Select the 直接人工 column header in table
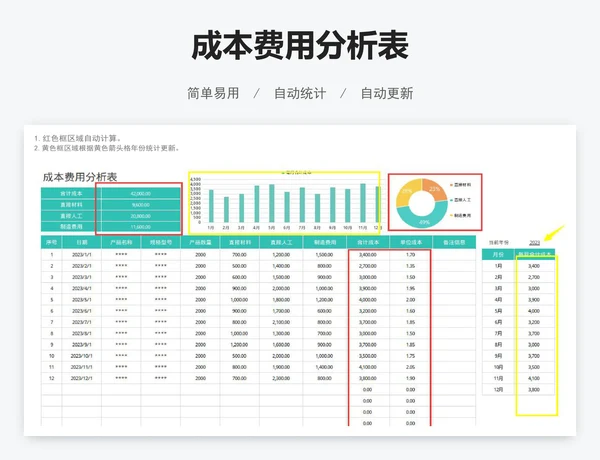Viewport: 600px width, 460px height. [x=281, y=242]
